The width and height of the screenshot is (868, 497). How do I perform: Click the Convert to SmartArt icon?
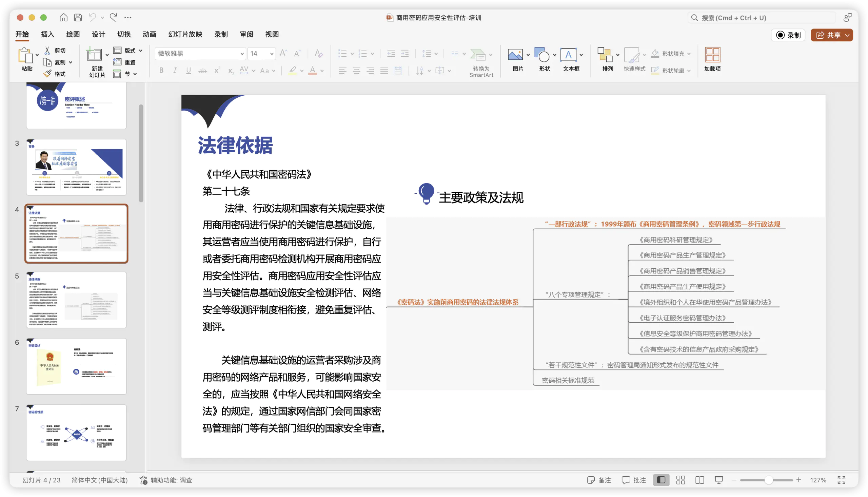478,55
